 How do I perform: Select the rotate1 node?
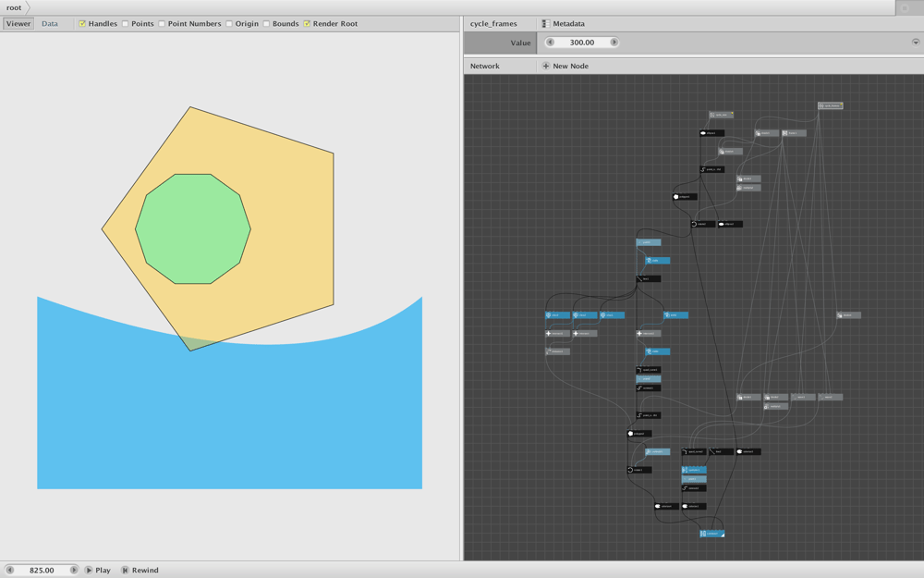(x=639, y=470)
